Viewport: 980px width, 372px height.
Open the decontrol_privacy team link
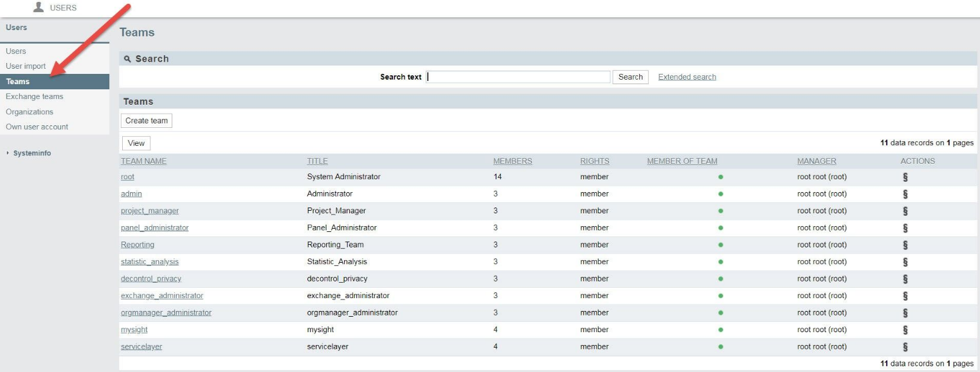tap(151, 279)
